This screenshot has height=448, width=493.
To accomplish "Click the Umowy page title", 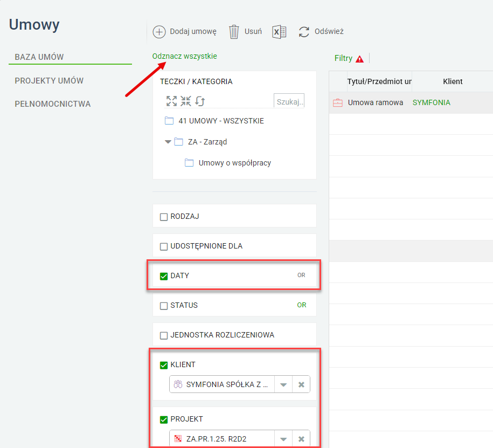I will [34, 25].
